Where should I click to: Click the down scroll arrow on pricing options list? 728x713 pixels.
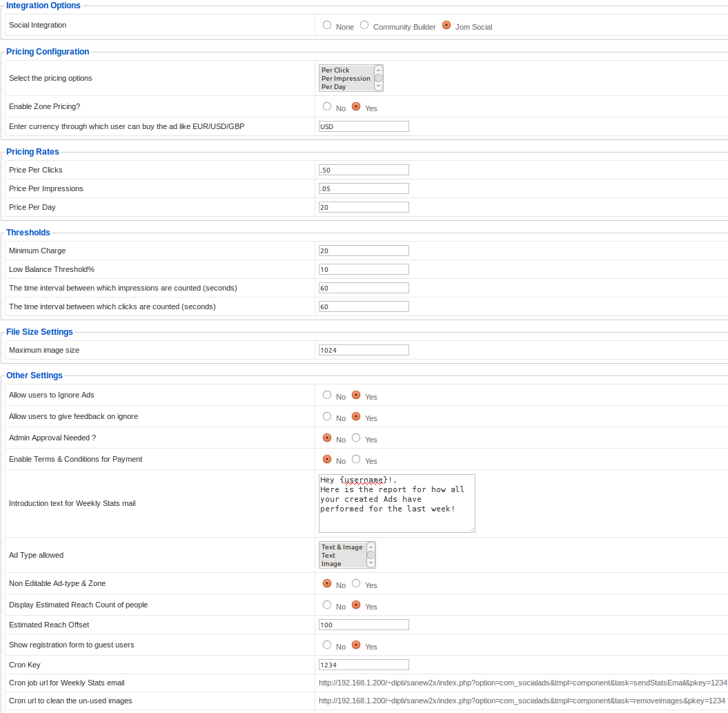[x=377, y=86]
